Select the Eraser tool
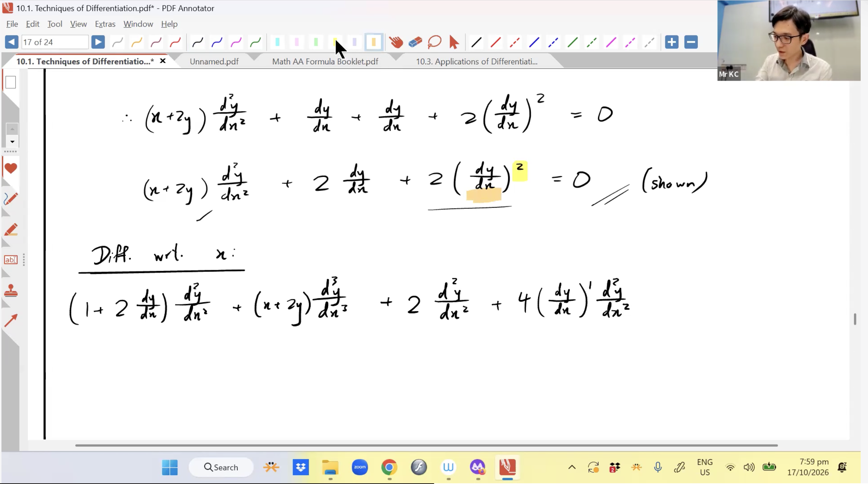The width and height of the screenshot is (868, 484). click(415, 42)
